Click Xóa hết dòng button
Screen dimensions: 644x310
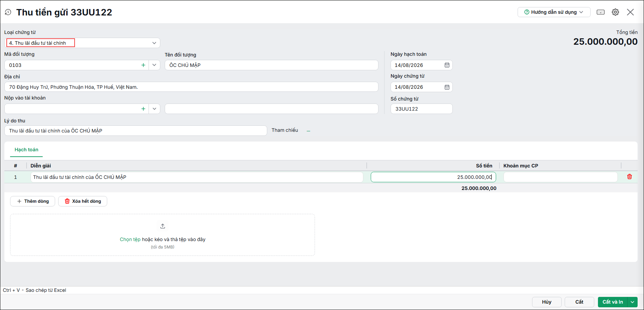click(x=83, y=201)
